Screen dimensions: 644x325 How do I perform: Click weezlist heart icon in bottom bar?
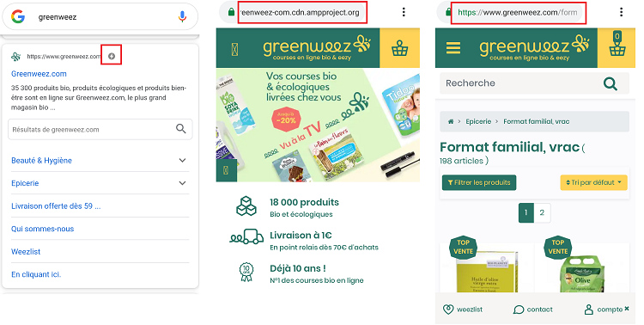448,310
